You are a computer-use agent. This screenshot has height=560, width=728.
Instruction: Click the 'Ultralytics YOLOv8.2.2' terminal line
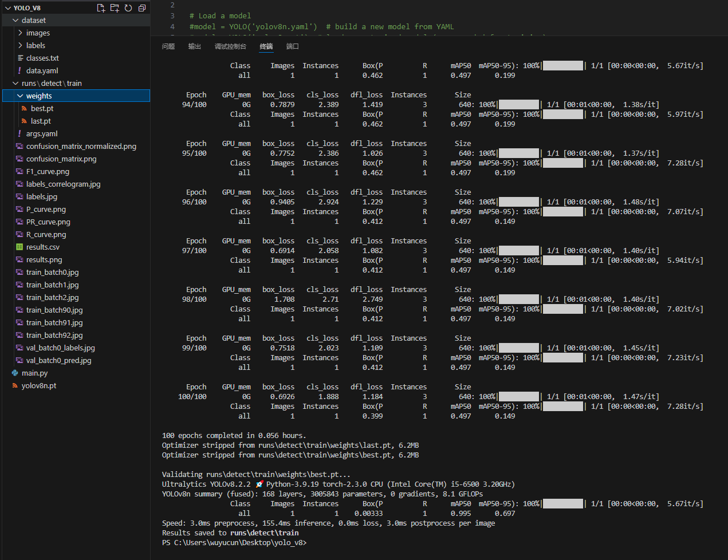(339, 484)
